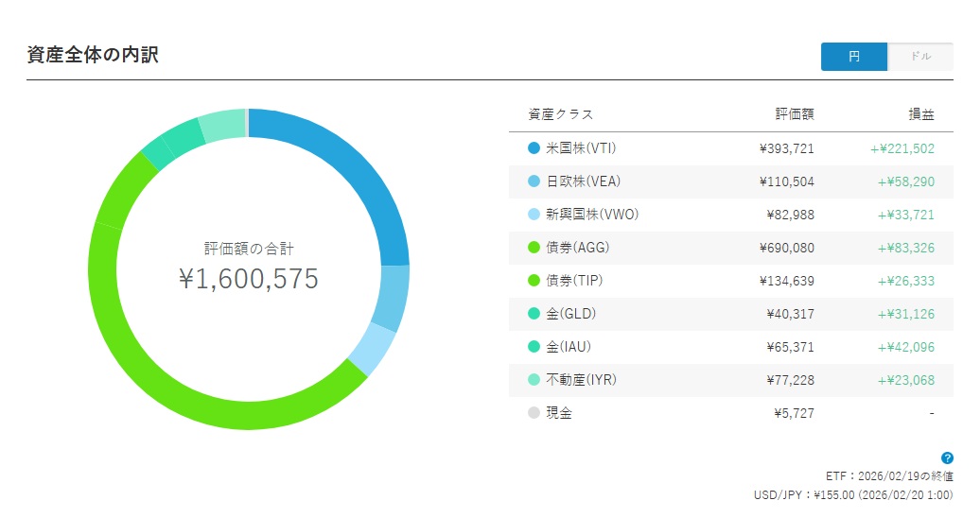Click the 不動産(IYR) legend dot
This screenshot has height=518, width=980.
(534, 380)
